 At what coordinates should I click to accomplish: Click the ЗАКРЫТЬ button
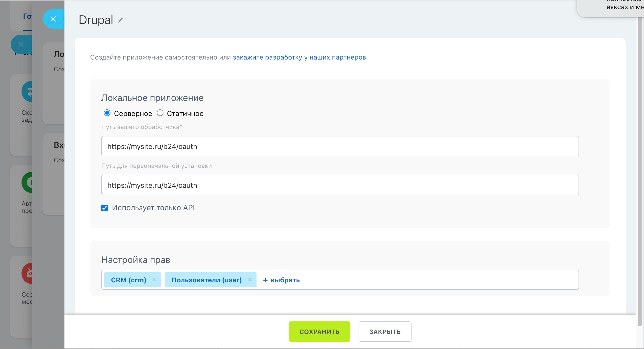tap(385, 332)
